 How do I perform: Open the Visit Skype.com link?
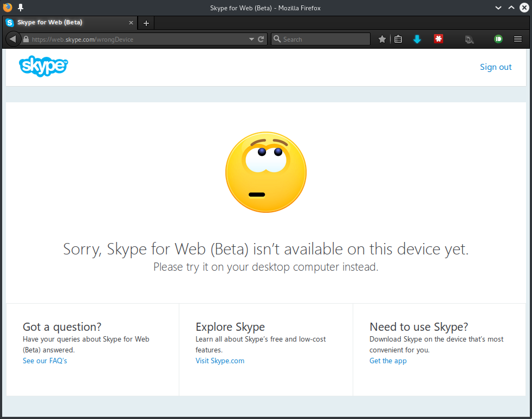coord(220,361)
